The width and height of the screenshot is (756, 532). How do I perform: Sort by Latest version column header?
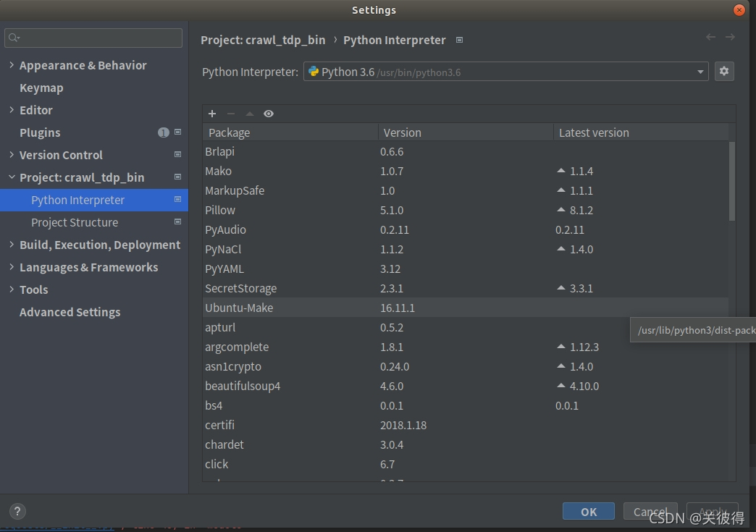pos(641,132)
